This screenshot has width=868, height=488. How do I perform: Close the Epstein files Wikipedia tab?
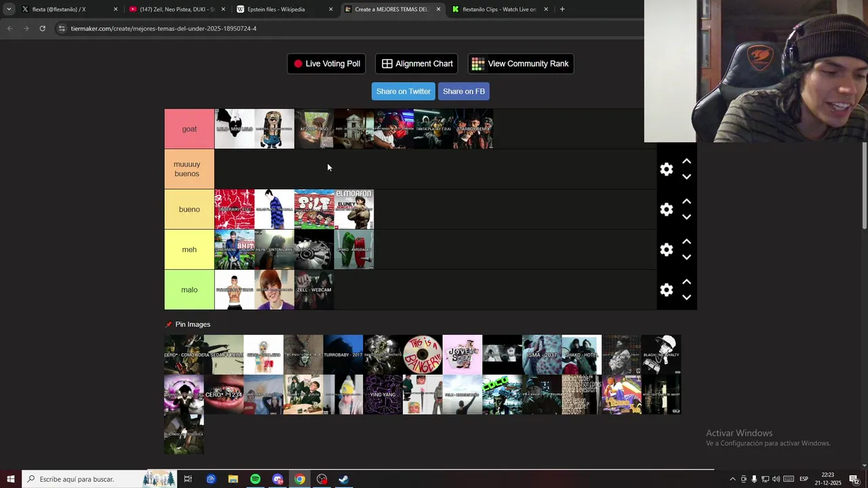pos(331,9)
